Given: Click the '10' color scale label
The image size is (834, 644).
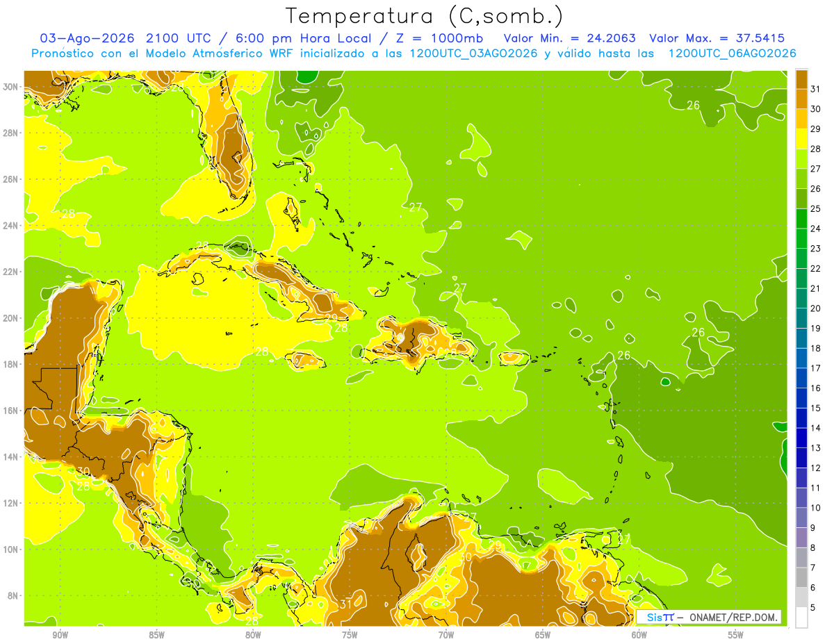Looking at the screenshot, I should pyautogui.click(x=815, y=508).
